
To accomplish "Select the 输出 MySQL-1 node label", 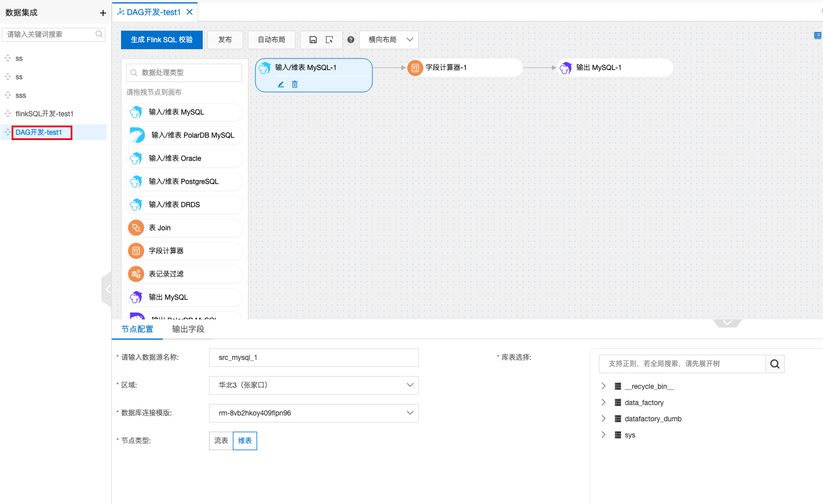I will [599, 68].
